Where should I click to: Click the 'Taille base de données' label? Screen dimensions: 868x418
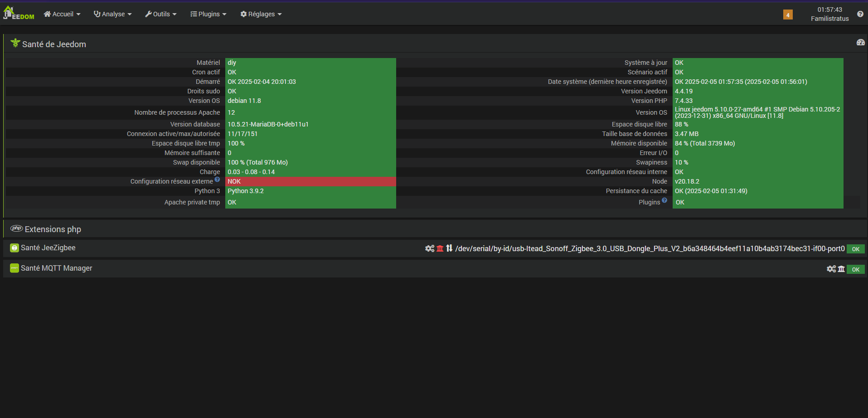click(x=635, y=134)
